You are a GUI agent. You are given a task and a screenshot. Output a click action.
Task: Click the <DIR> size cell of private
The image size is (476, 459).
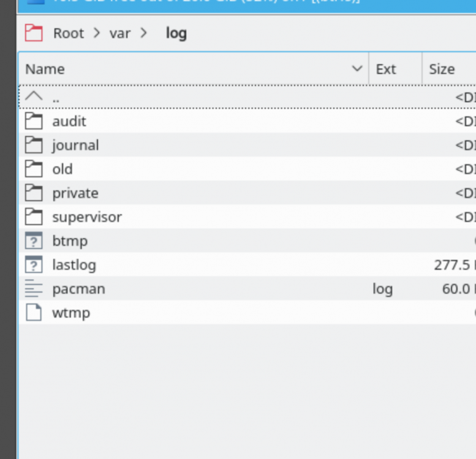466,193
